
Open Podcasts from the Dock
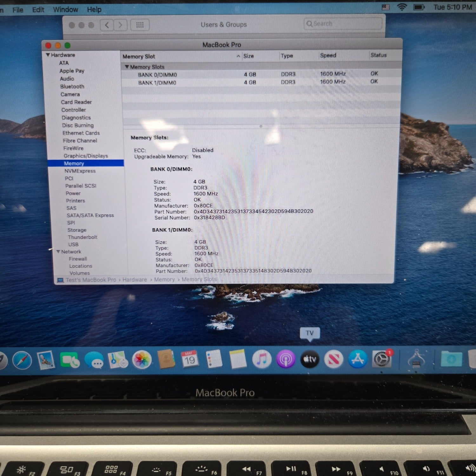pyautogui.click(x=286, y=359)
